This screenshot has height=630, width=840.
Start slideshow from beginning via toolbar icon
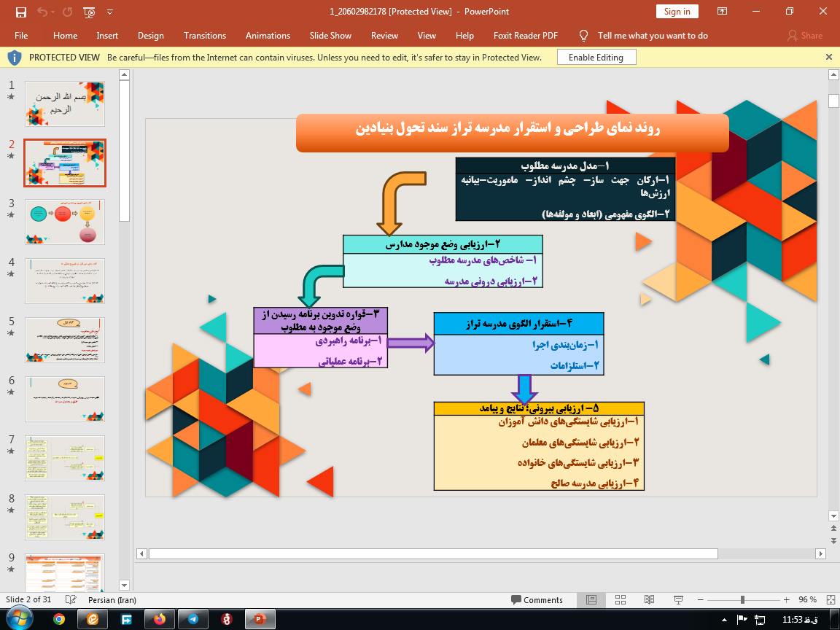point(89,12)
